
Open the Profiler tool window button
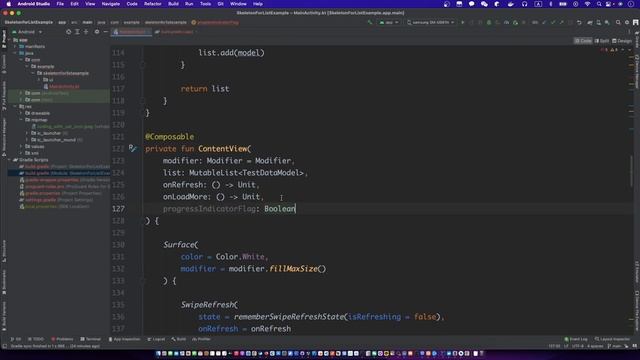pos(201,339)
